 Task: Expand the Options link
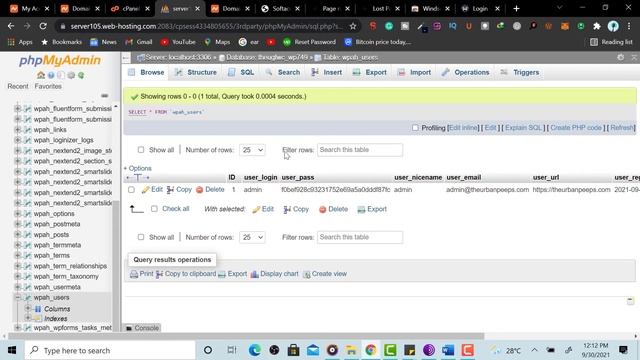(138, 168)
